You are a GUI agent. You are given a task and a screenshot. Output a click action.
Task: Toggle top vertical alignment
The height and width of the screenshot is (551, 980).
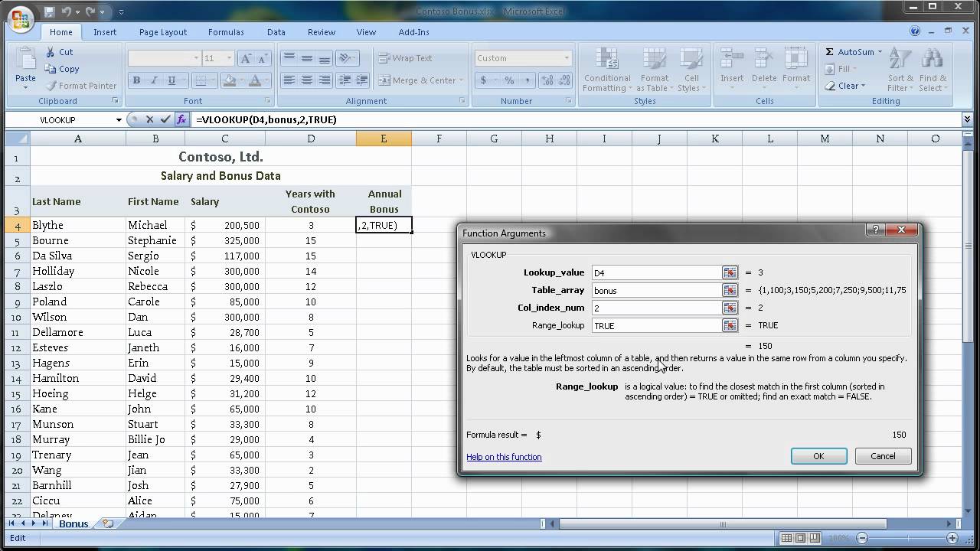289,58
